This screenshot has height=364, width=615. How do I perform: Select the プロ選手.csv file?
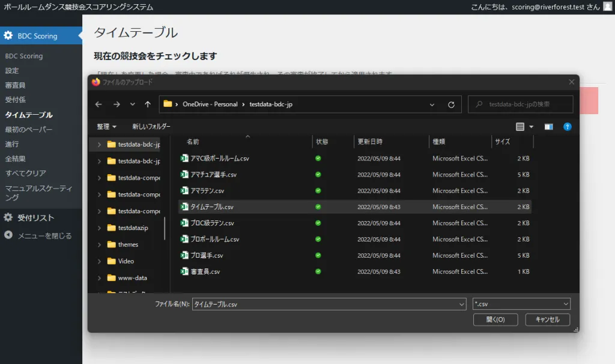tap(207, 255)
